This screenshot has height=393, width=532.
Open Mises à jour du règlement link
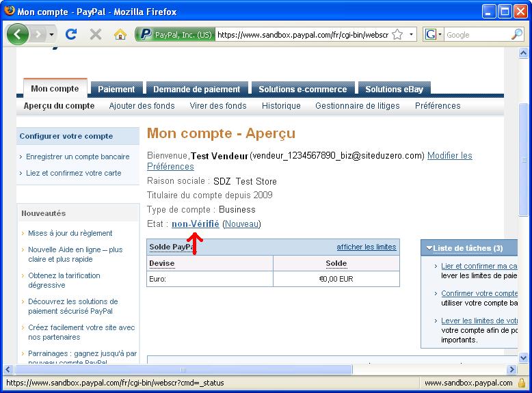pyautogui.click(x=70, y=233)
